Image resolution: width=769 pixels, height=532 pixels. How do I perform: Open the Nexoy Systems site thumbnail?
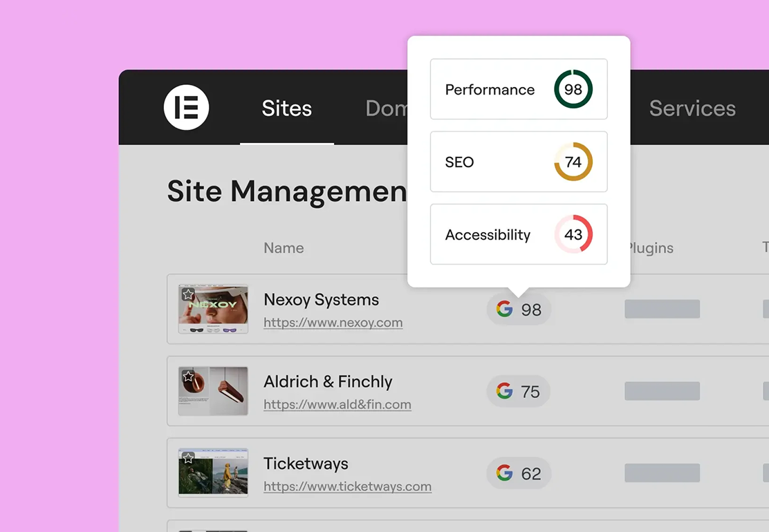[x=213, y=309]
